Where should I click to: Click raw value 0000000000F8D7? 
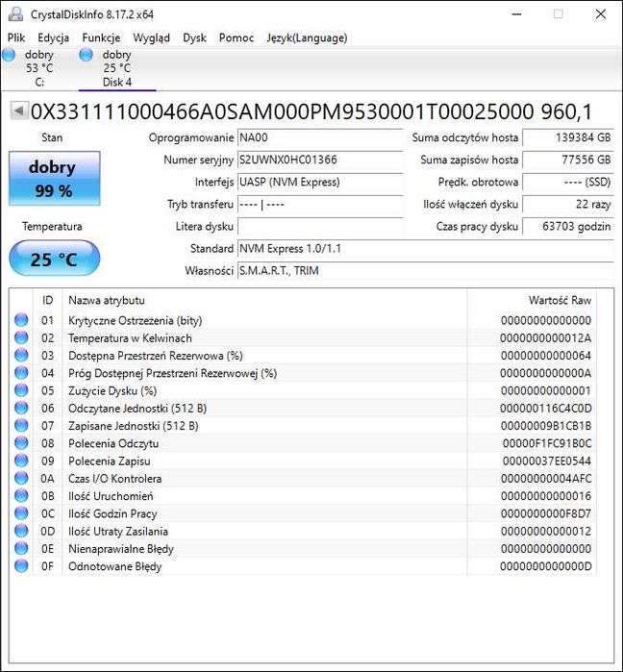click(x=546, y=514)
